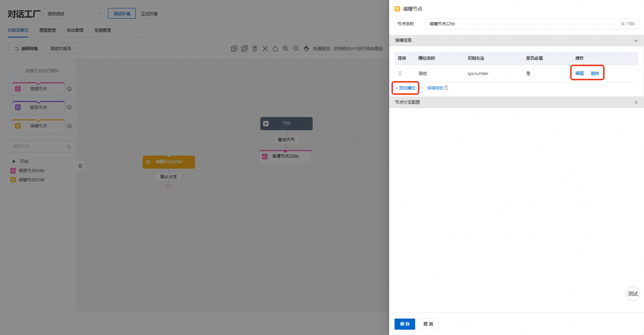Click sys.number cell in slot table
The image size is (644, 335).
(x=478, y=73)
